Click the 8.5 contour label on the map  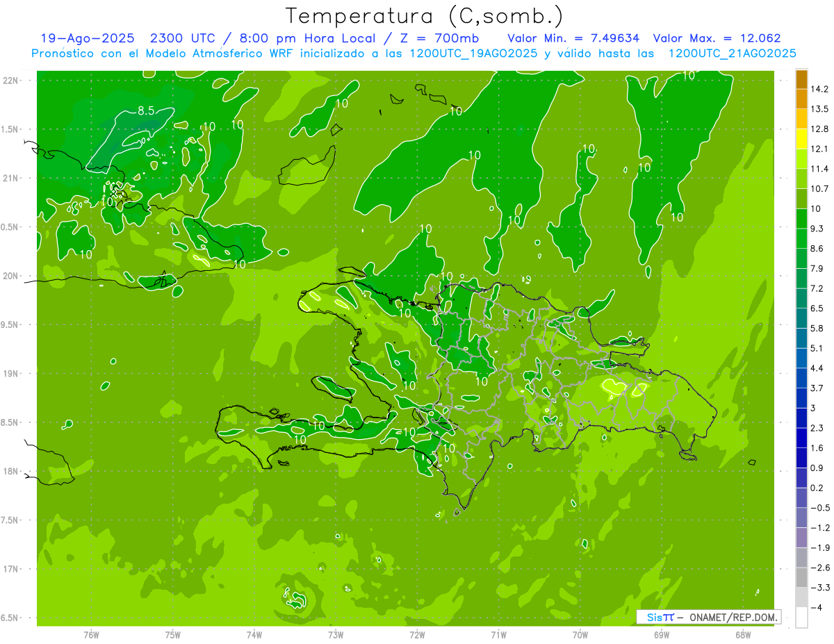pos(147,110)
